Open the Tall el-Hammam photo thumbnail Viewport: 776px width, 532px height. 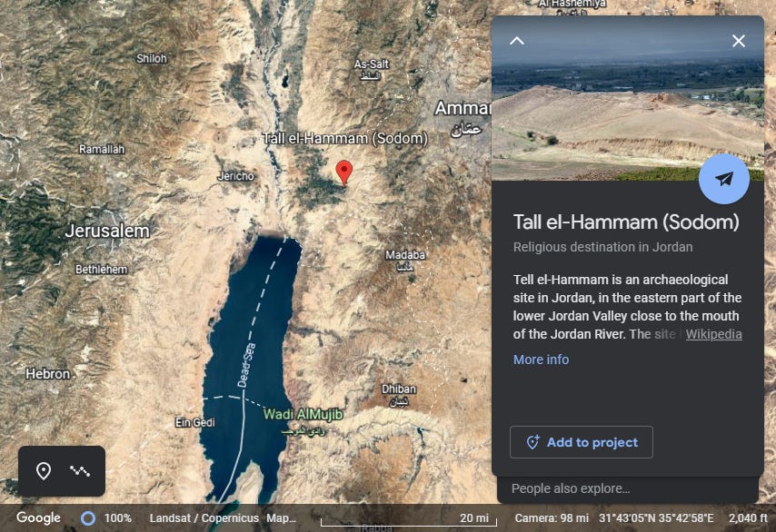(x=628, y=98)
